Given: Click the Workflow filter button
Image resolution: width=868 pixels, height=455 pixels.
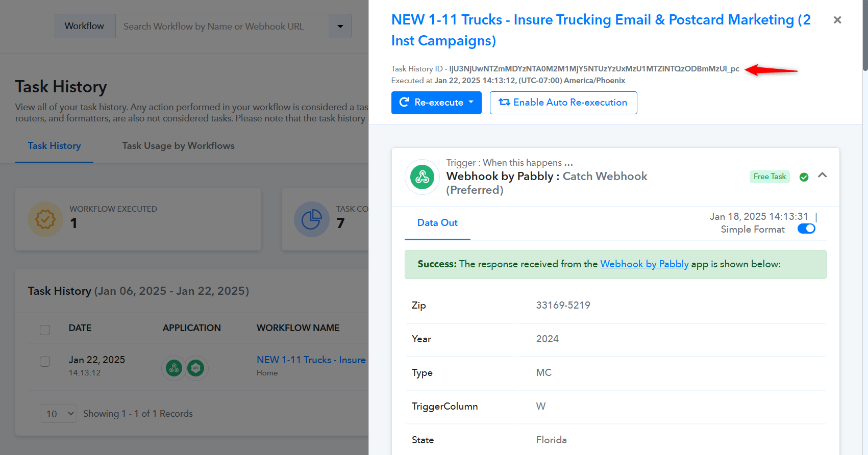Looking at the screenshot, I should [84, 26].
